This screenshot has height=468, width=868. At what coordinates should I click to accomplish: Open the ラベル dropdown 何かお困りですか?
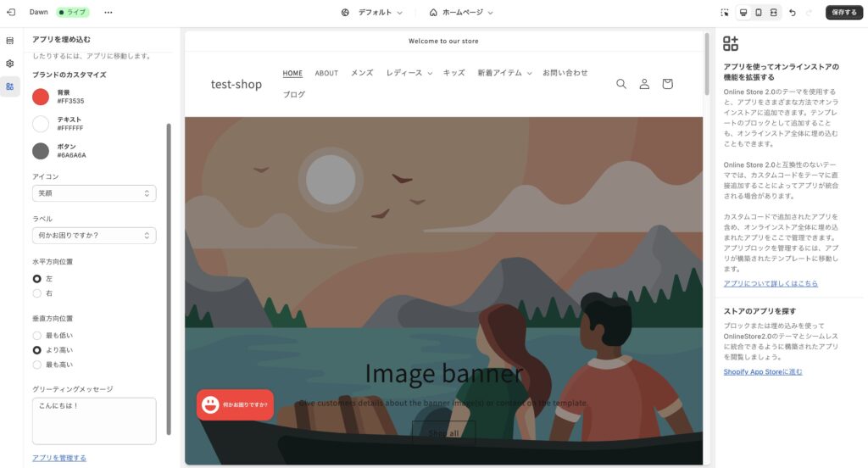pyautogui.click(x=94, y=236)
